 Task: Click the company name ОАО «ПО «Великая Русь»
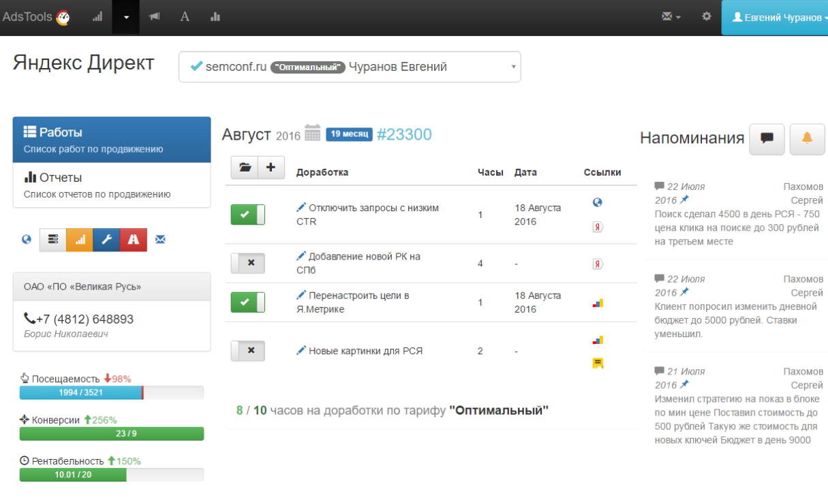point(82,287)
